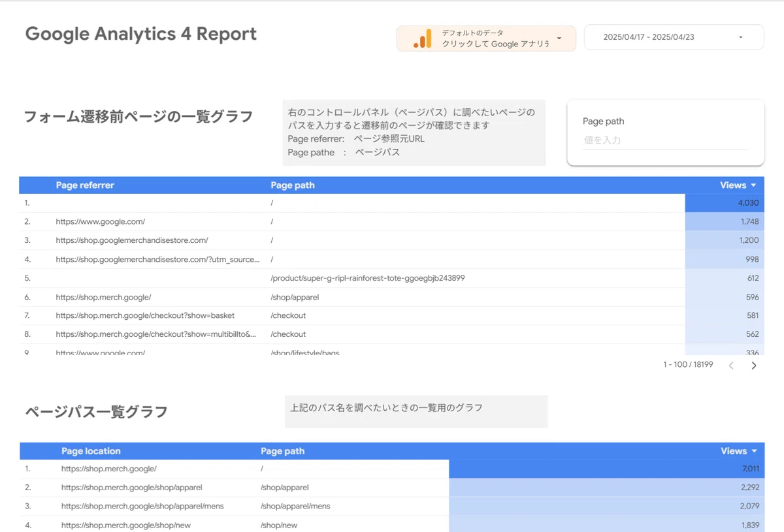The width and height of the screenshot is (784, 532).
Task: Click the デフォルトのデータ source label
Action: point(473,33)
